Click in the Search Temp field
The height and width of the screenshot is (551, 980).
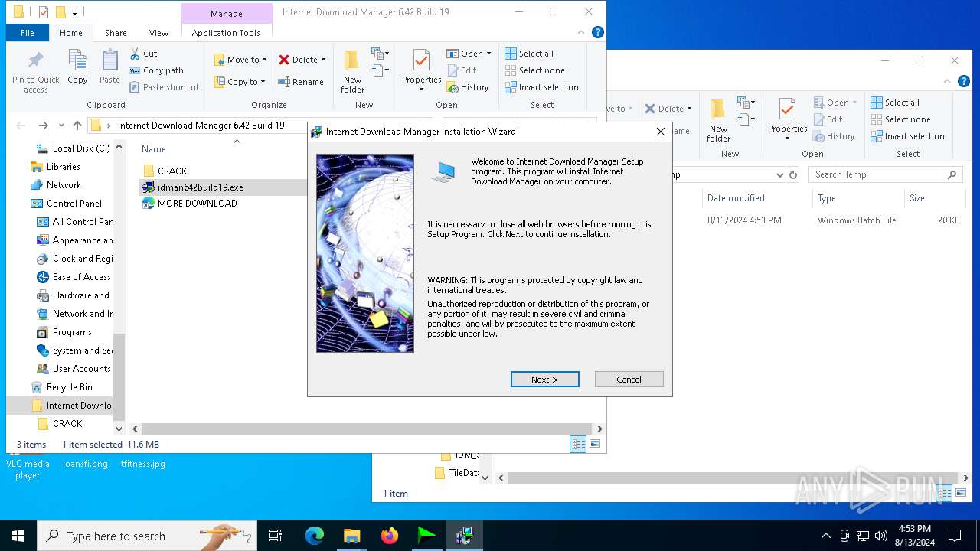click(x=884, y=174)
